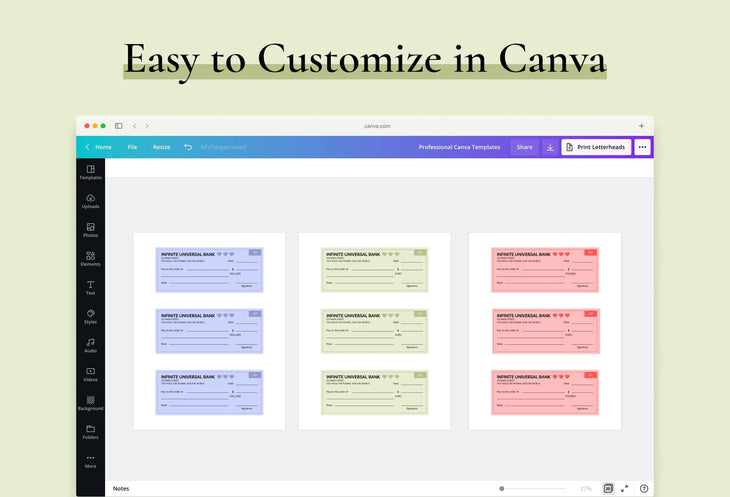Go back to Home
The width and height of the screenshot is (730, 497).
coord(98,147)
